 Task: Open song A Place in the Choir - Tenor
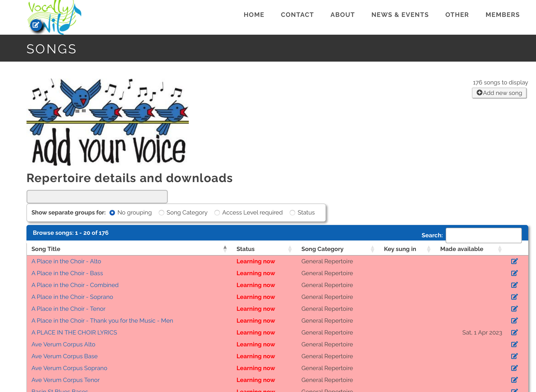pos(68,309)
